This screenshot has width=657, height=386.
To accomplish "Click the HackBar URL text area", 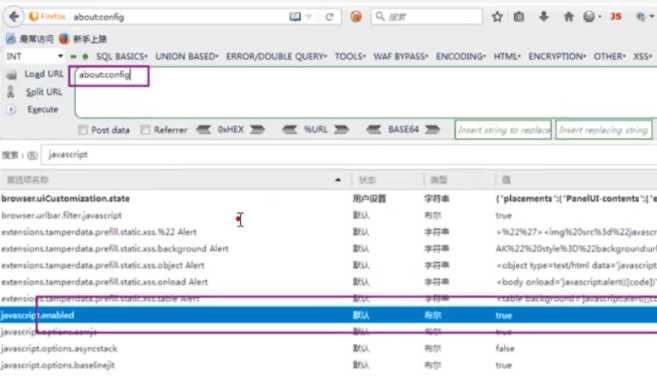I will 366,92.
